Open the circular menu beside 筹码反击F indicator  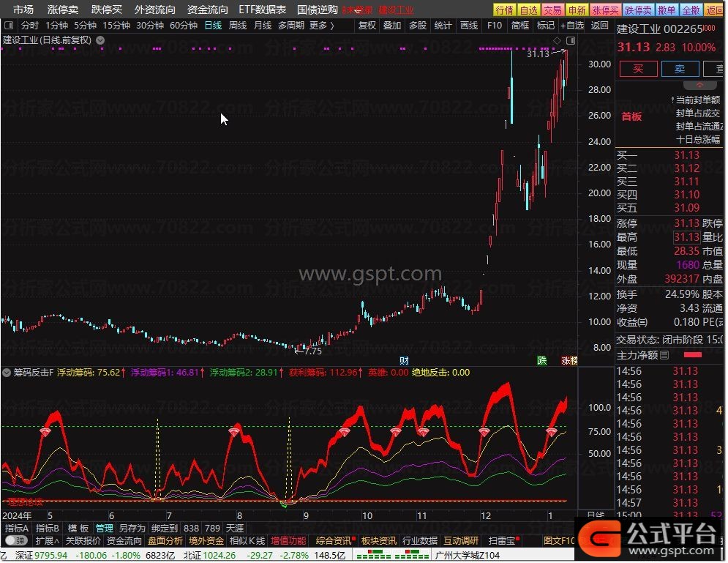coord(7,373)
